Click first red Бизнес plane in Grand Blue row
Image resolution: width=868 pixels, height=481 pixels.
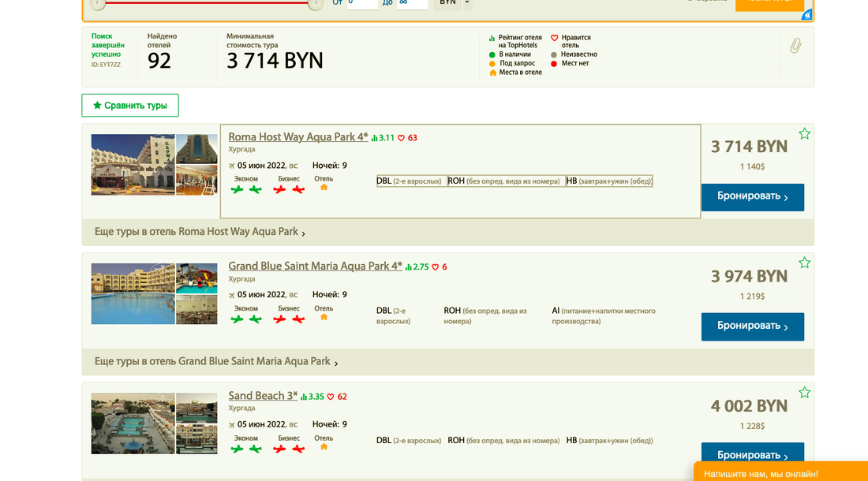[x=279, y=319]
